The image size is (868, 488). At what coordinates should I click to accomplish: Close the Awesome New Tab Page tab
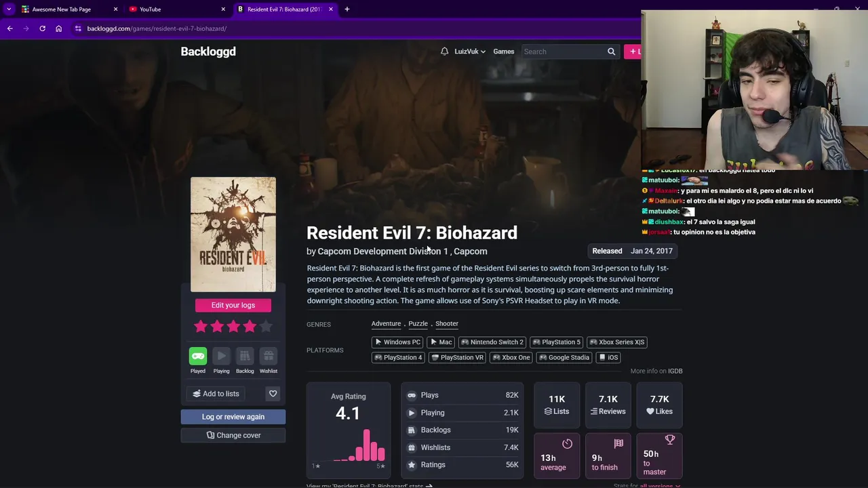115,9
